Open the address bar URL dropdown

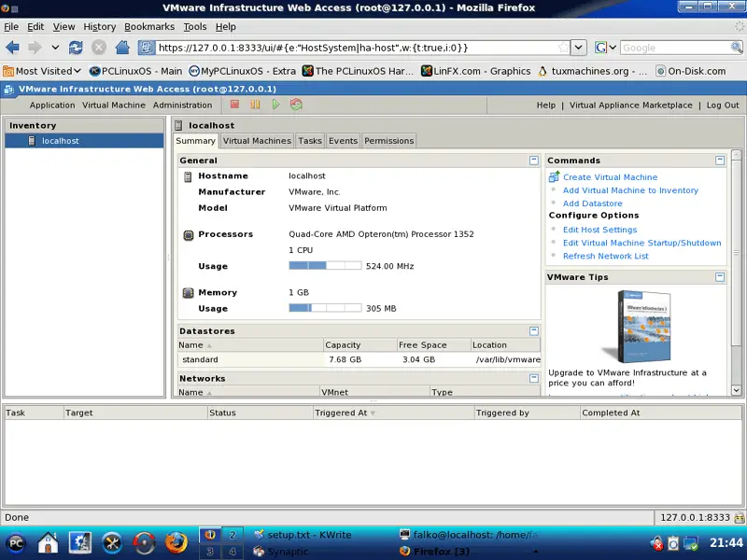(578, 48)
